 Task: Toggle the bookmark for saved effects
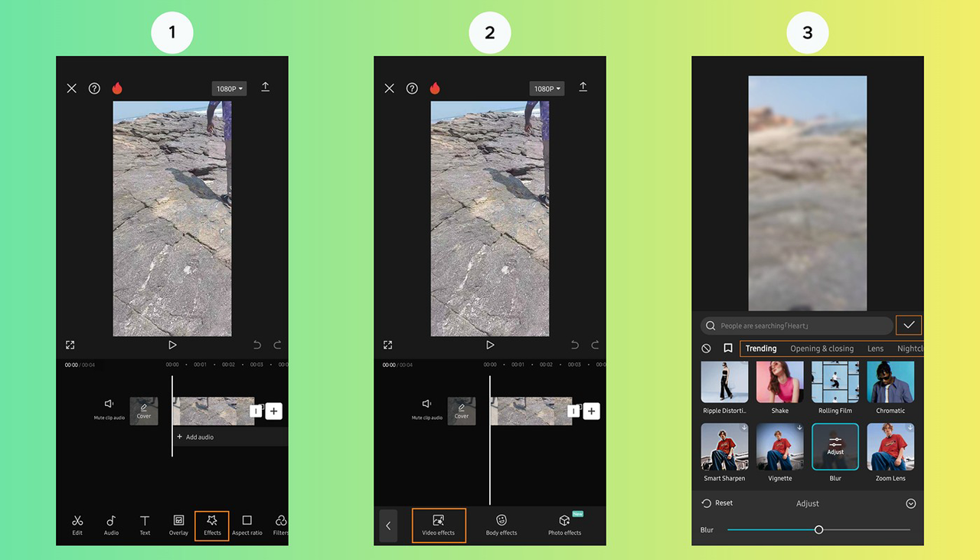(727, 348)
